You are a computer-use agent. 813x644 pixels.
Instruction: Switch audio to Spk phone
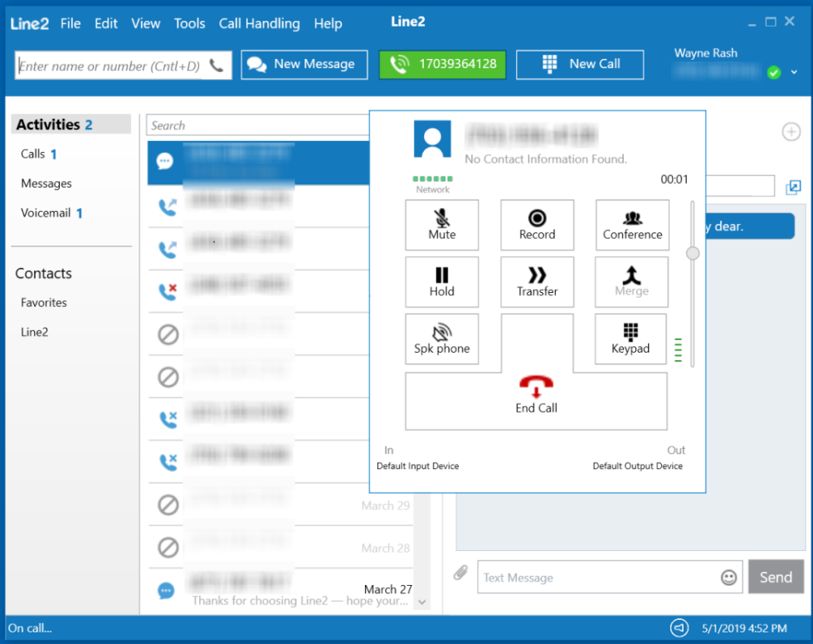pyautogui.click(x=441, y=339)
